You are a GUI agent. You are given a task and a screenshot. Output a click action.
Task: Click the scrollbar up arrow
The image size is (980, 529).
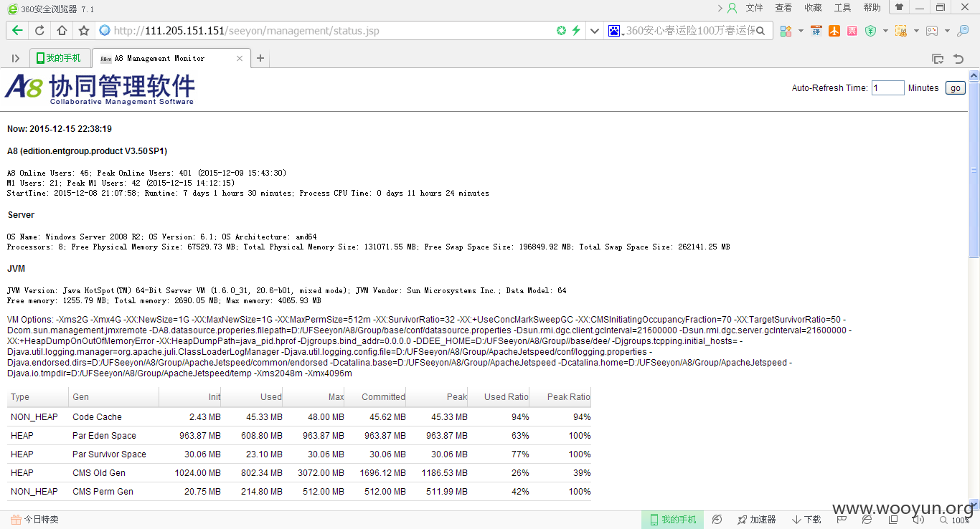tap(974, 75)
